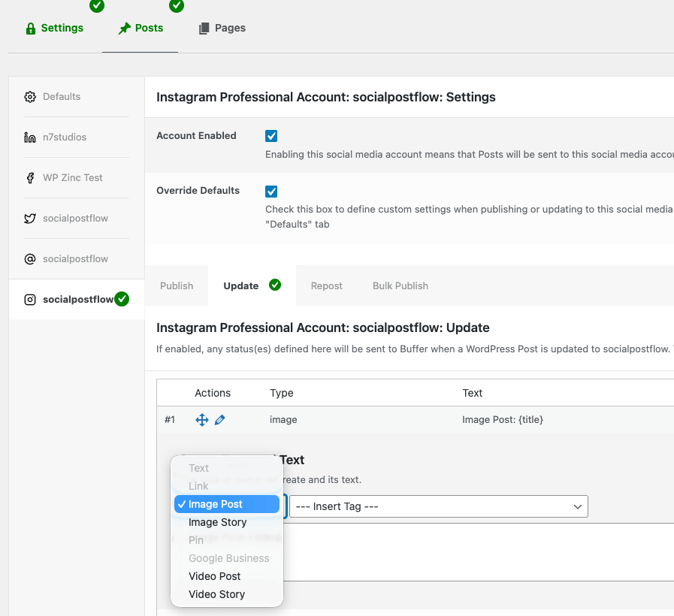Open the Publish sub-tab
Image resolution: width=674 pixels, height=616 pixels.
click(x=177, y=286)
